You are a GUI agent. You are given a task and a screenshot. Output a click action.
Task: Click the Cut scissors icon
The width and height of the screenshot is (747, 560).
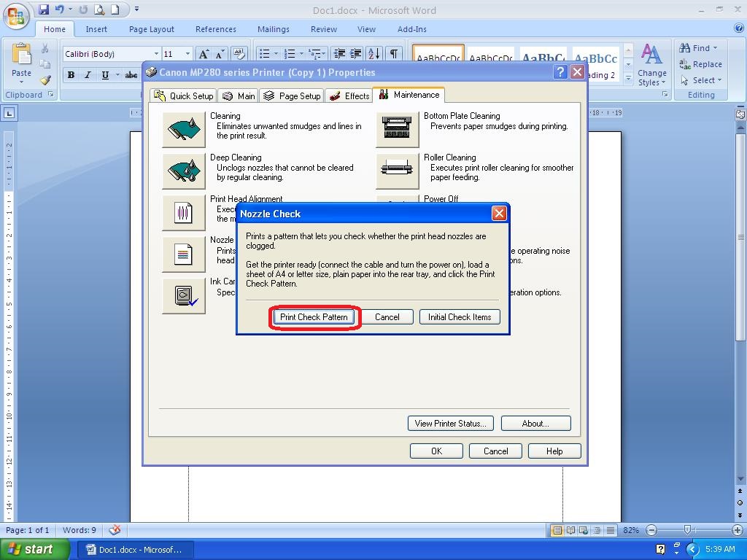coord(44,48)
